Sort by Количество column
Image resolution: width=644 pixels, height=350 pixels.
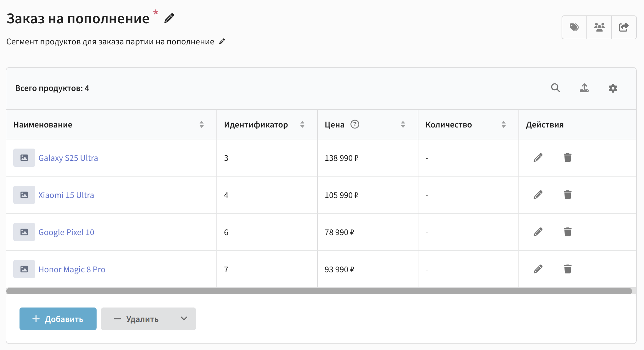tap(504, 125)
